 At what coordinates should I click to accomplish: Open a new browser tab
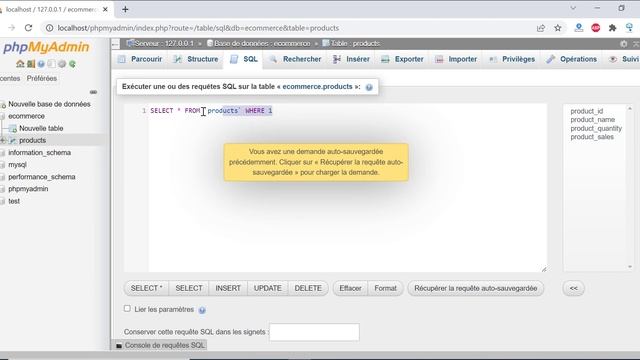coord(125,9)
